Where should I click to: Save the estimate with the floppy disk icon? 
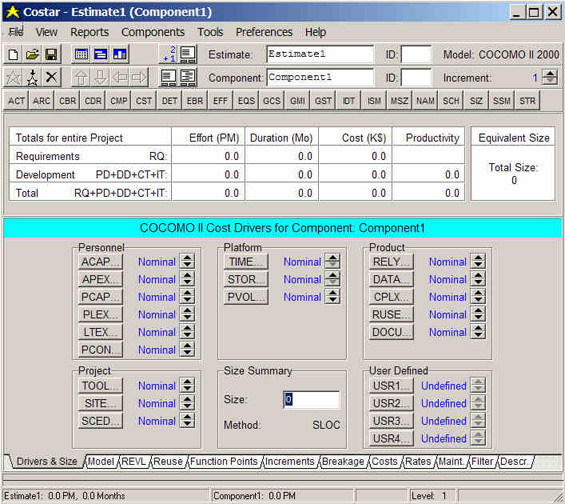coord(51,55)
